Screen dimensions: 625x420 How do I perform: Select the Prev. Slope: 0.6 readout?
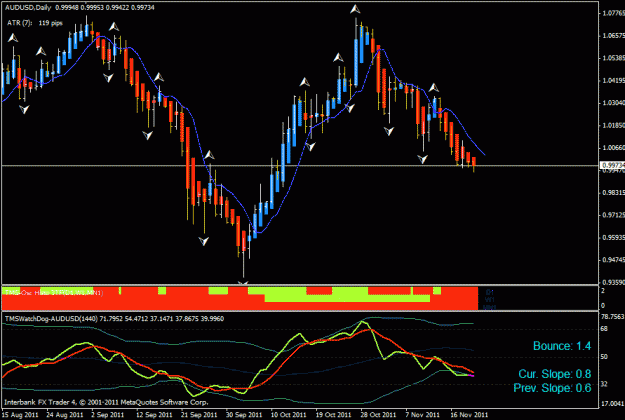pyautogui.click(x=552, y=388)
